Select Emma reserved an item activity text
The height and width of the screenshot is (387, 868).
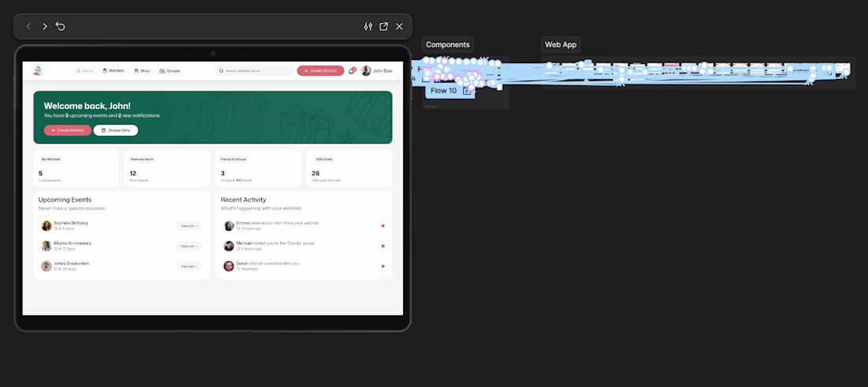tap(277, 223)
